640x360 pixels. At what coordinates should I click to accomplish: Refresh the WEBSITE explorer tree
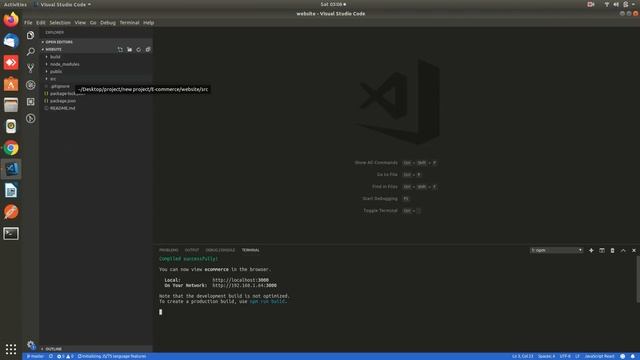(x=139, y=49)
